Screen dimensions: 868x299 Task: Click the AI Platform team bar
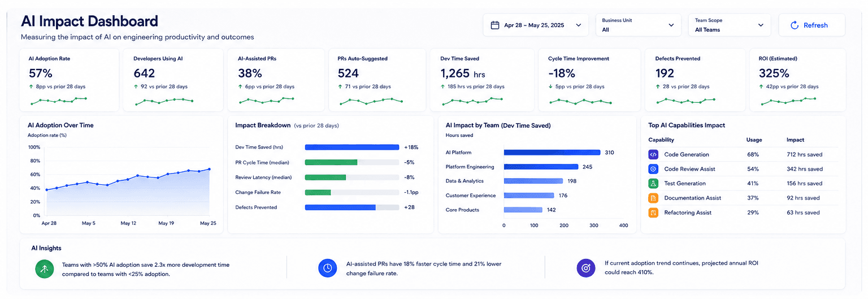(552, 153)
